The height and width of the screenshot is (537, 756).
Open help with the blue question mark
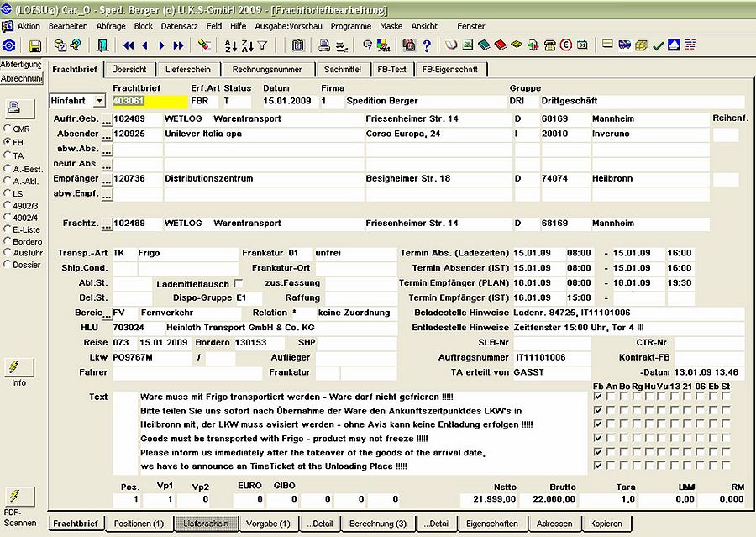click(x=427, y=46)
